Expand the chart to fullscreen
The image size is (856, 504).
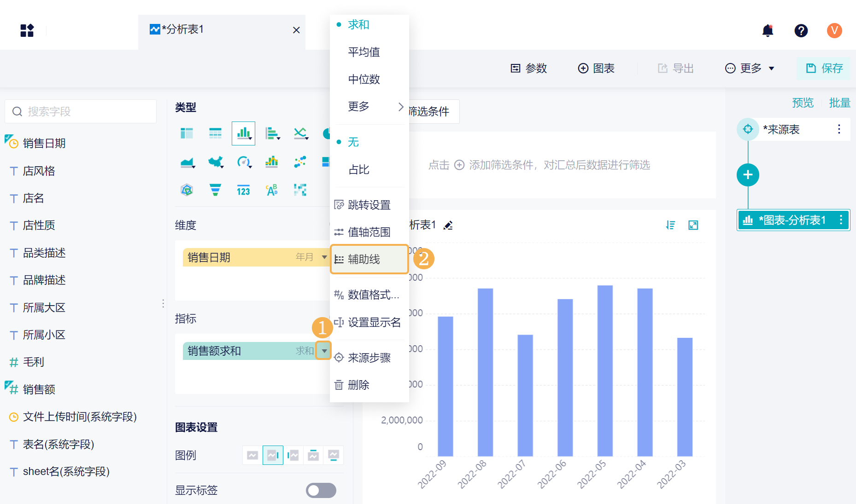coord(693,225)
